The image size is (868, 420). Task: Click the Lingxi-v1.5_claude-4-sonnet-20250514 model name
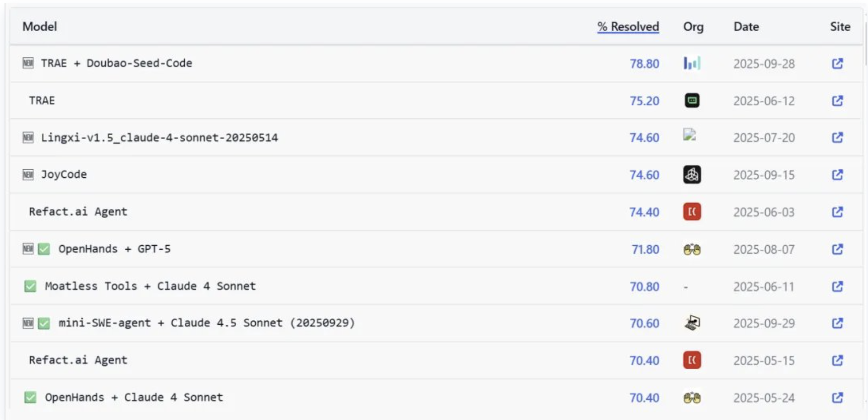pos(159,137)
